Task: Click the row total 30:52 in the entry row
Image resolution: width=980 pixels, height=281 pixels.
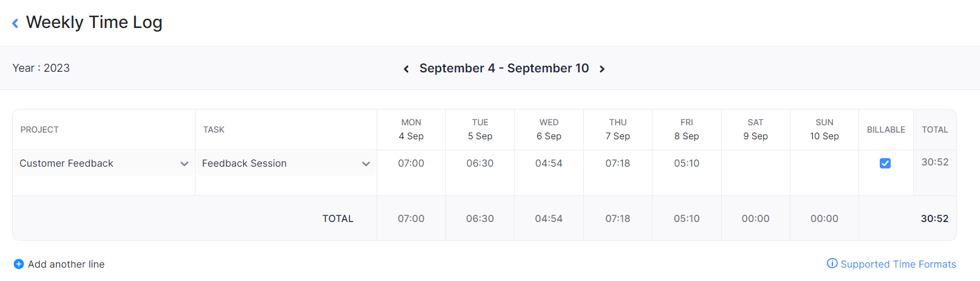Action: (x=934, y=162)
